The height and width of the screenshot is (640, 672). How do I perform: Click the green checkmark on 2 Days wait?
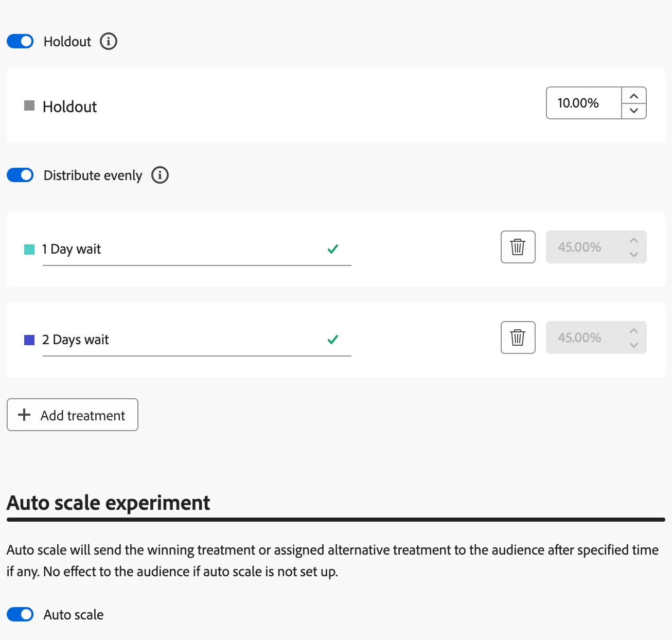click(333, 340)
